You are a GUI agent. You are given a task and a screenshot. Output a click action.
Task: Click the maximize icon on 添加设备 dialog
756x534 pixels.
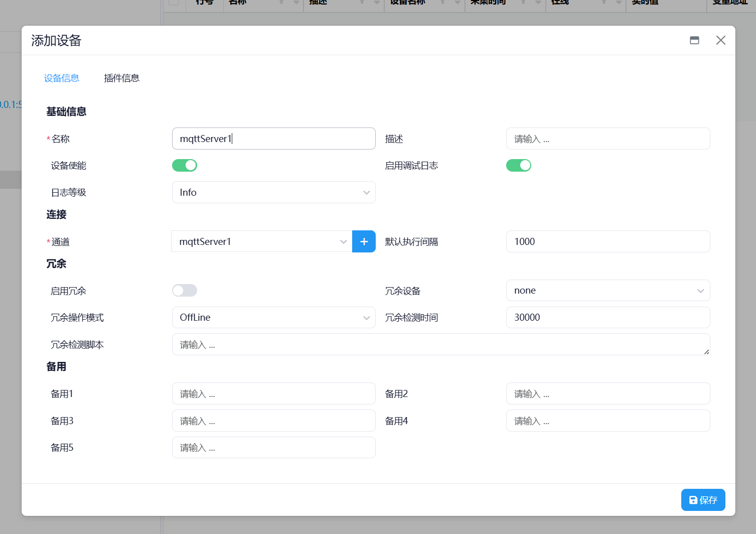click(x=694, y=40)
